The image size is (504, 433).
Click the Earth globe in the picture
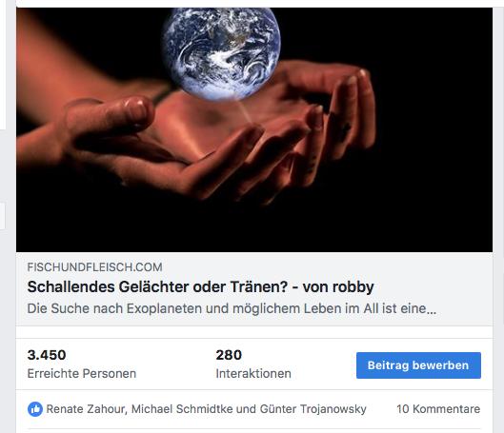[x=221, y=51]
